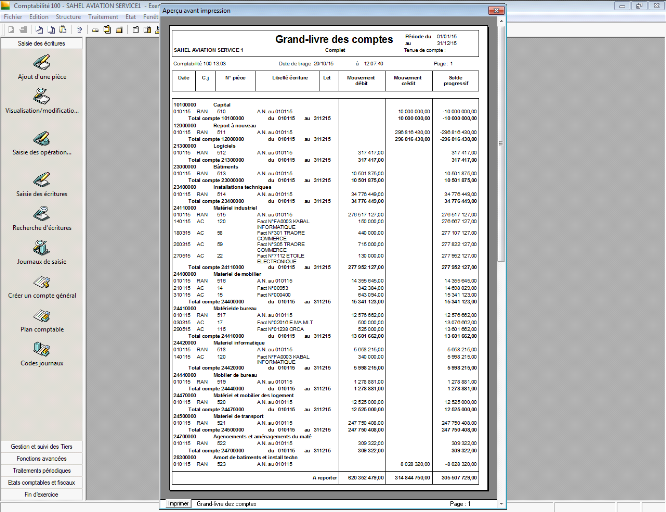Click the Copy toolbar icon

[51, 30]
